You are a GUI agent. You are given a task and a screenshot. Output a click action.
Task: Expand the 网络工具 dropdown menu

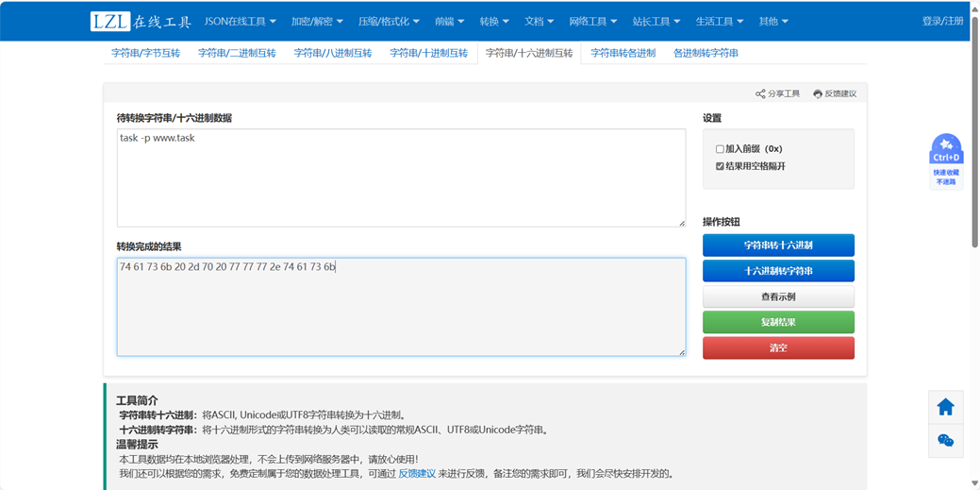click(593, 21)
